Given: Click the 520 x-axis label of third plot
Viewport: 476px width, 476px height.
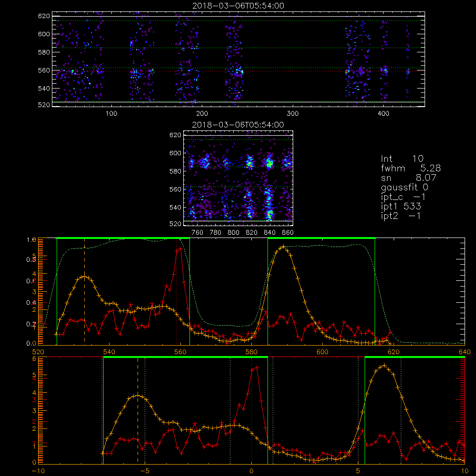Looking at the screenshot, I should click(38, 352).
